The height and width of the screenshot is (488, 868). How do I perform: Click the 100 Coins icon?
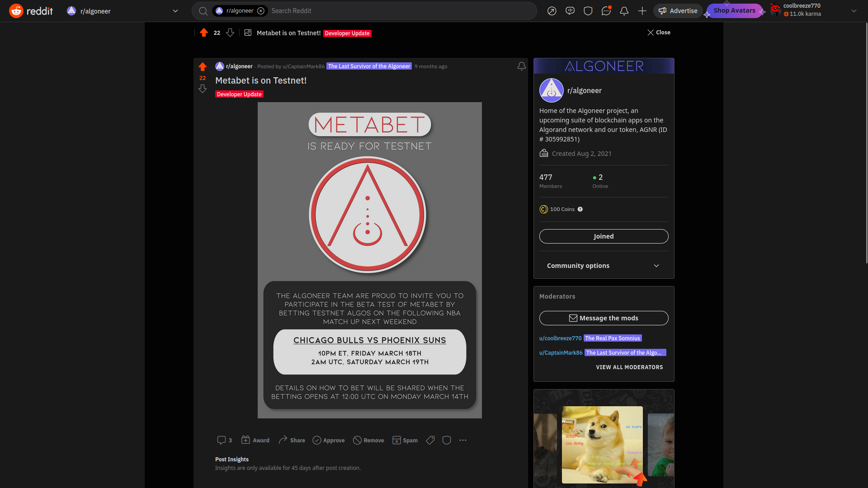[544, 209]
